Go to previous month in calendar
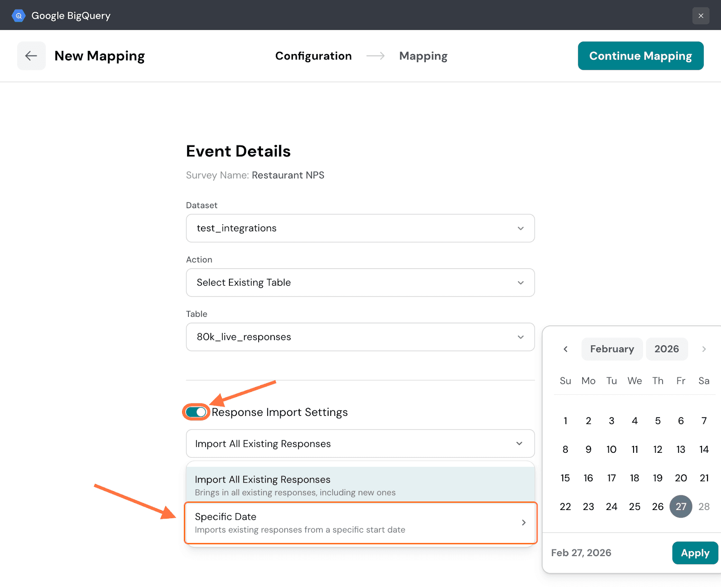721x588 pixels. click(x=566, y=349)
